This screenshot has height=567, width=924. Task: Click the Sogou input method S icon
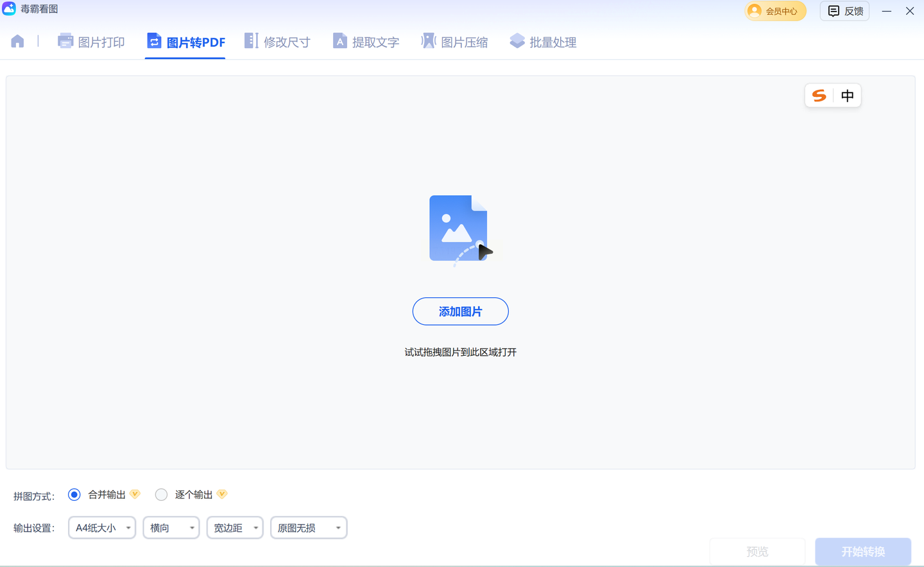coord(819,96)
